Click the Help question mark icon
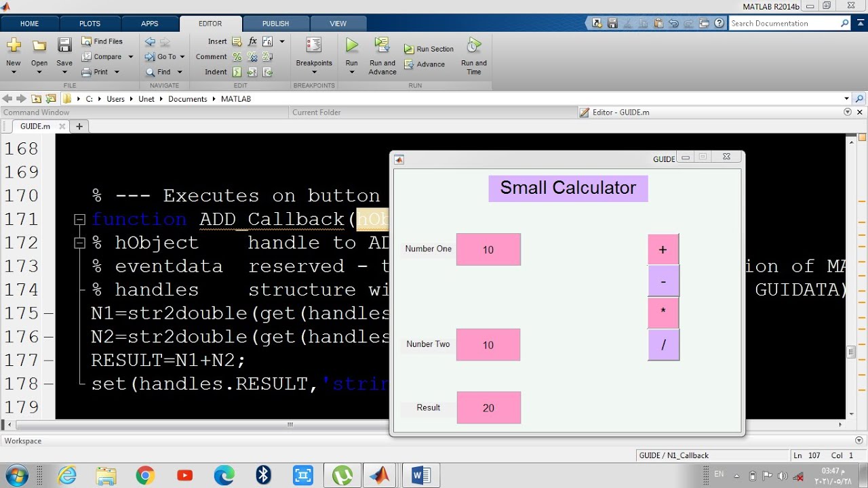The image size is (868, 488). (x=718, y=23)
